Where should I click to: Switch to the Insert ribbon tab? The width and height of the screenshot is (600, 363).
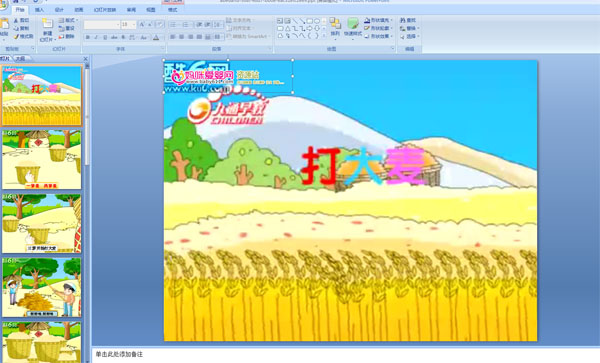click(x=39, y=10)
